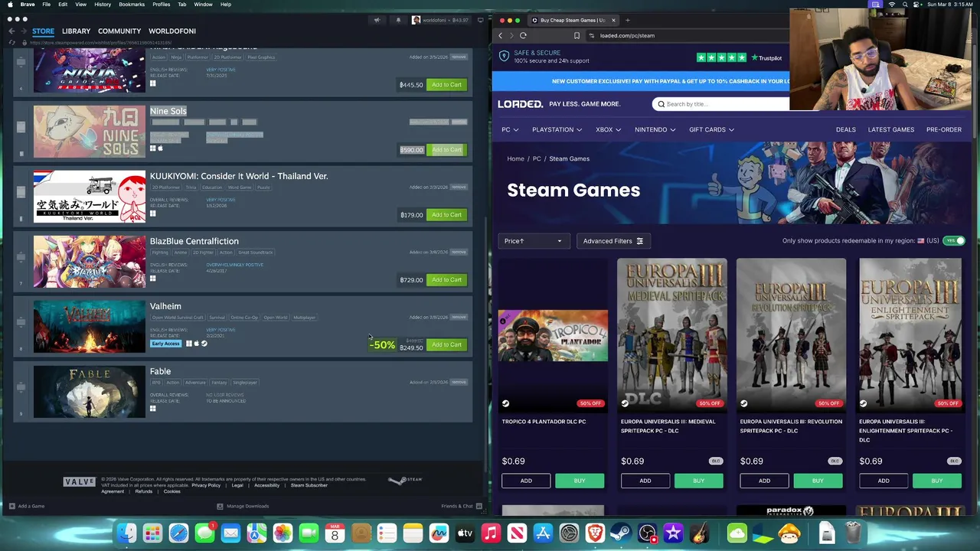
Task: Expand the XBOX category menu
Action: [x=608, y=129]
